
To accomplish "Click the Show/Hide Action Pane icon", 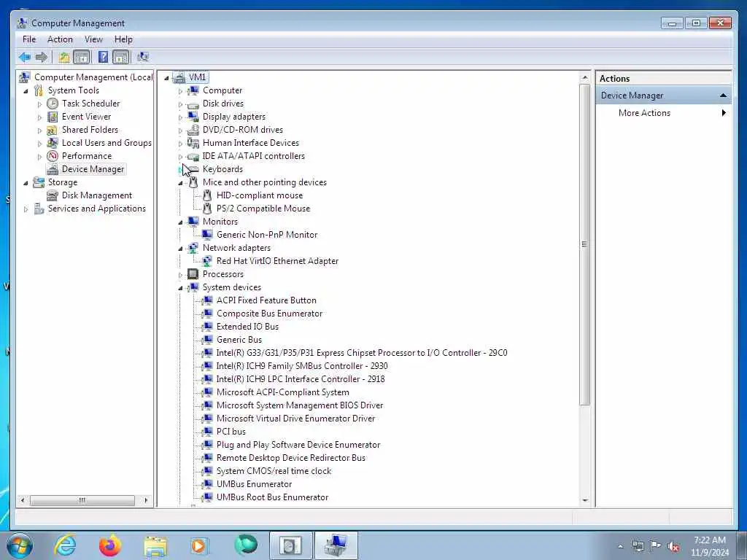I will [x=121, y=58].
